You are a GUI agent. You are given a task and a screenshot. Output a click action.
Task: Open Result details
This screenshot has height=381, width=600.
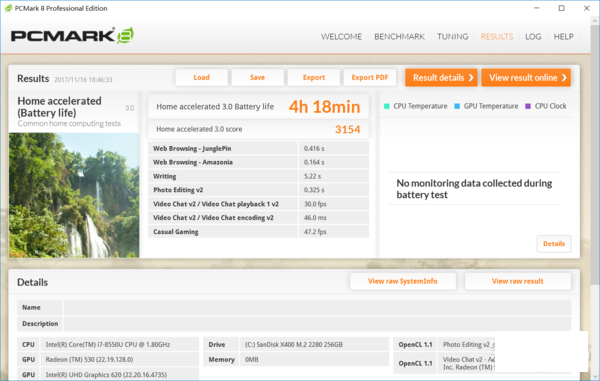pos(441,78)
